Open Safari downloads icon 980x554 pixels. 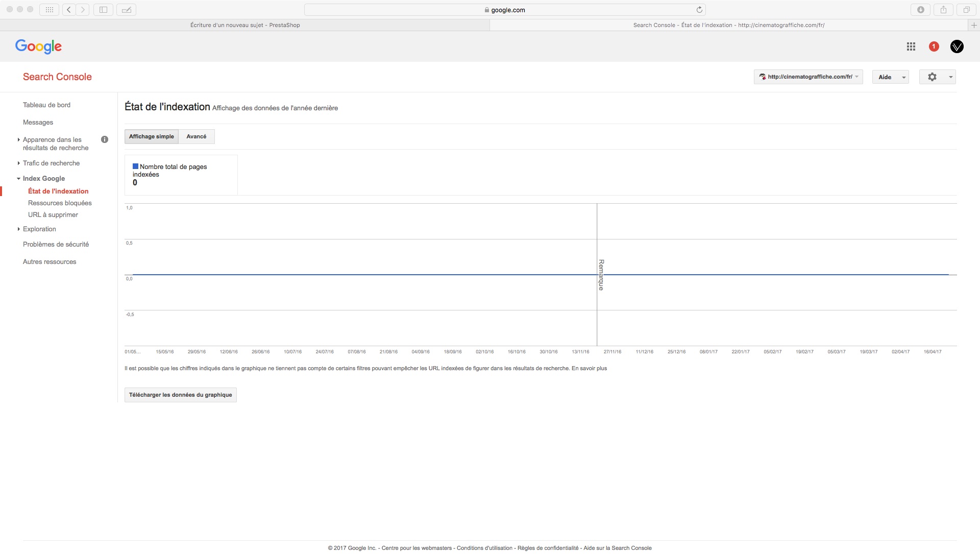[x=920, y=10]
